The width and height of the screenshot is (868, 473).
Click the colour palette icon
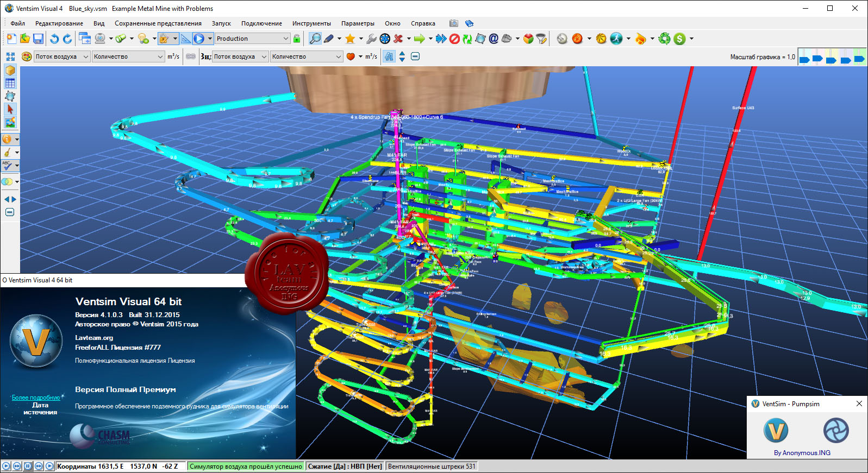point(26,56)
